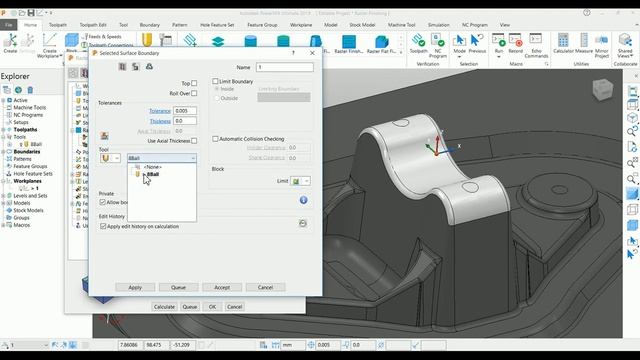Open the Selection Mode dropdown

coord(459,57)
